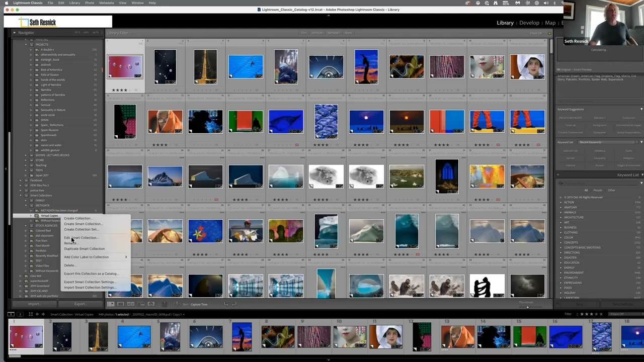Viewport: 644px width, 362px height.
Task: Select the Library module tab
Action: (x=505, y=23)
